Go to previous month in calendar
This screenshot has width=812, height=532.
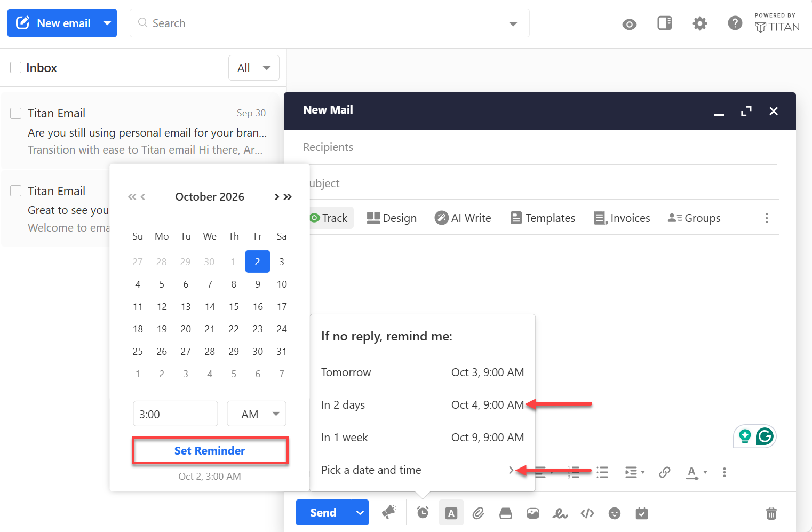[x=143, y=197]
